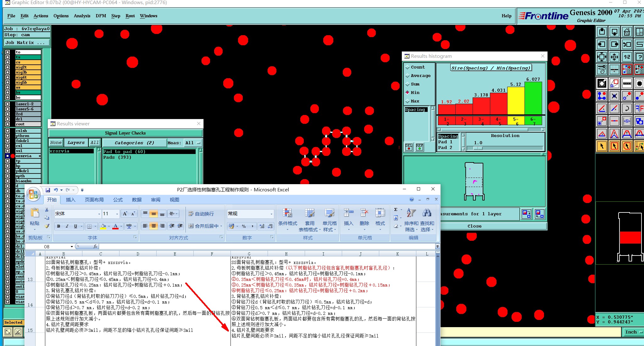Screen dimensions: 644x346
Task: Click the Excel Save disk icon
Action: [48, 190]
